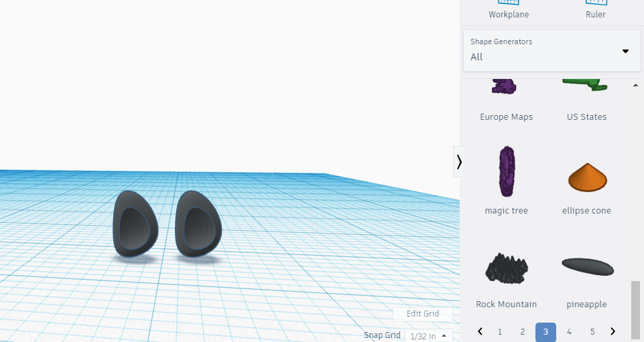Collapse the shapes panel with the chevron
This screenshot has width=644, height=342.
click(459, 162)
